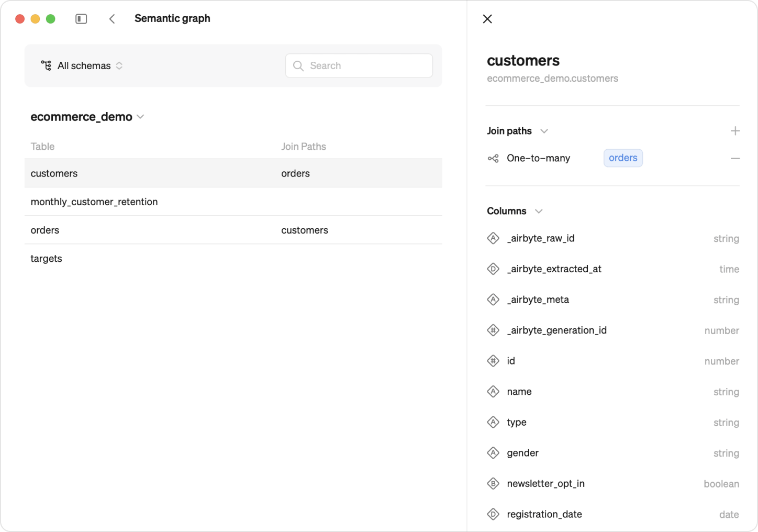
Task: Open the All schemas dropdown
Action: point(83,66)
